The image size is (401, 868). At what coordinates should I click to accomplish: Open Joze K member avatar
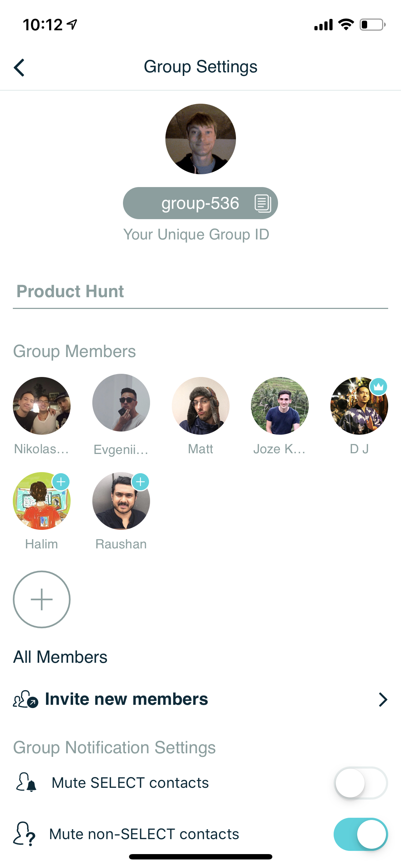point(280,406)
